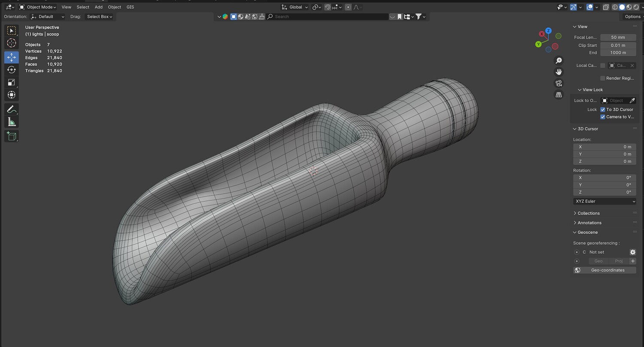Open the XYZ Euler rotation mode dropdown
Viewport: 644px width, 347px height.
tap(605, 201)
